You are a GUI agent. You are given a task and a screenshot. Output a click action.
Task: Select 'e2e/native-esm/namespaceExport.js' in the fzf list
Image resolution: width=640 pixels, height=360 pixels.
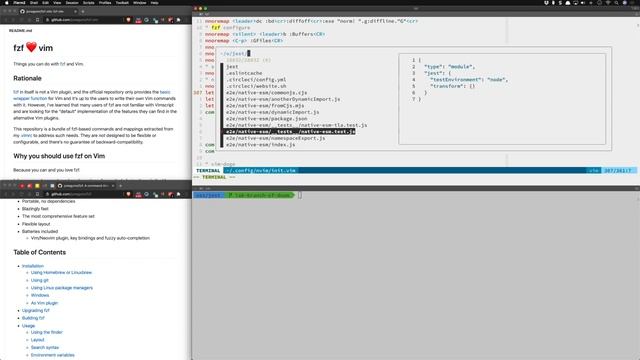coord(276,138)
